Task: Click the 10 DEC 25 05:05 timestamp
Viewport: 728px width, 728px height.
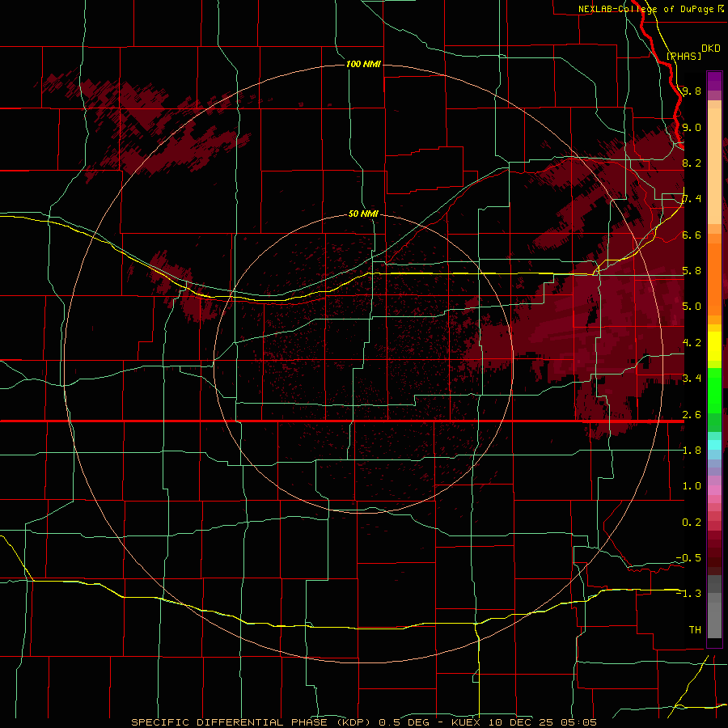Action: 544,722
